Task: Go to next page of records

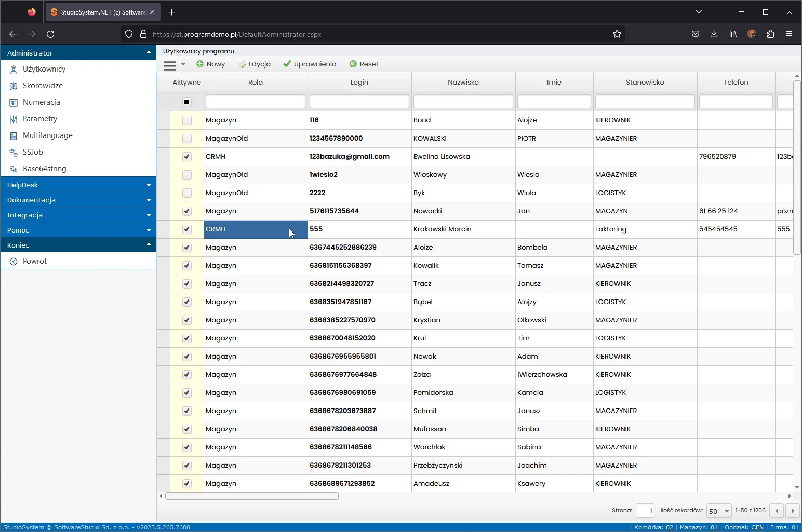Action: point(793,511)
